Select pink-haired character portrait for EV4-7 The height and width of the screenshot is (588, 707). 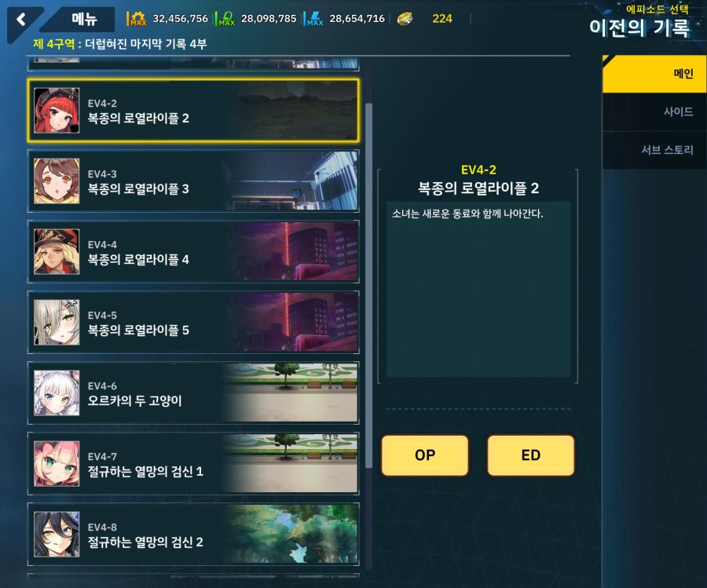pyautogui.click(x=57, y=464)
